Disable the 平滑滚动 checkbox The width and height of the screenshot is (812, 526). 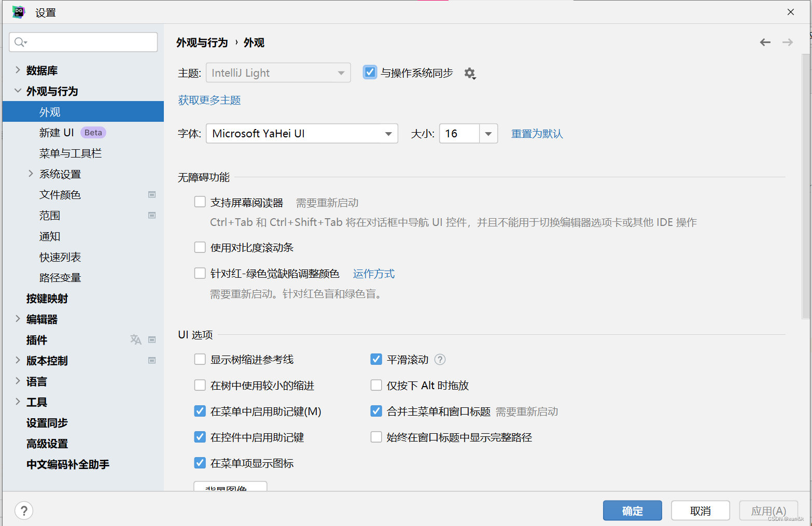pyautogui.click(x=376, y=359)
